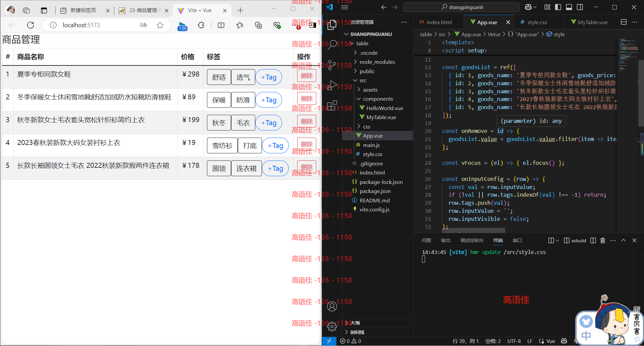The width and height of the screenshot is (644, 346).
Task: Open Explorer views and more actions menu
Action: 404,22
